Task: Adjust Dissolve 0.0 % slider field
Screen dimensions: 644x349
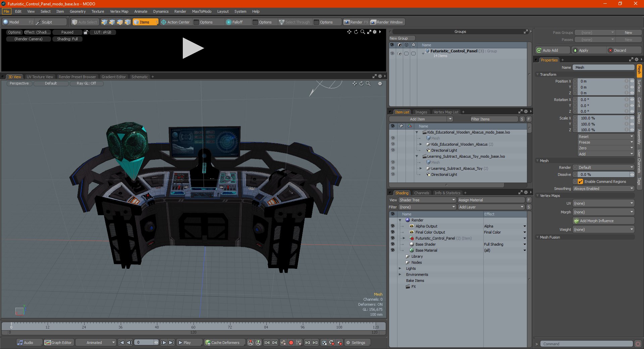Action: point(603,174)
